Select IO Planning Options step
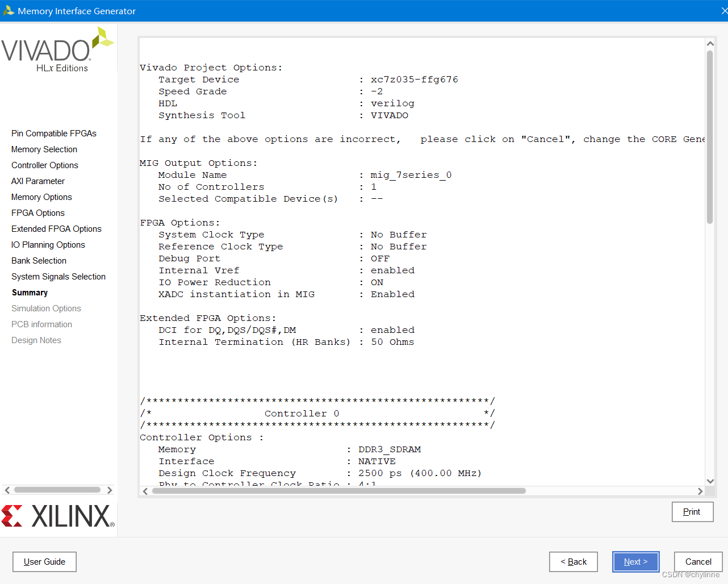Screen dimensions: 728x584 point(48,245)
